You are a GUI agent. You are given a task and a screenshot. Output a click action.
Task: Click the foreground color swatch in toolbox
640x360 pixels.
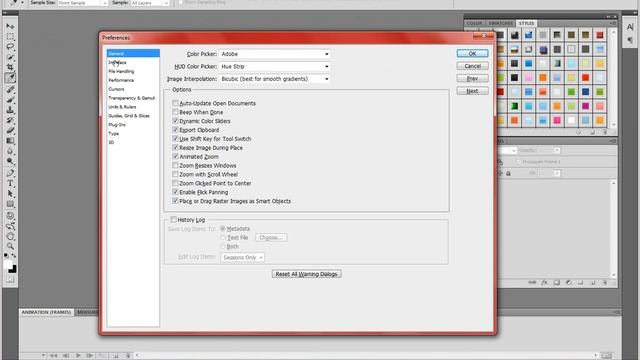pos(8,265)
